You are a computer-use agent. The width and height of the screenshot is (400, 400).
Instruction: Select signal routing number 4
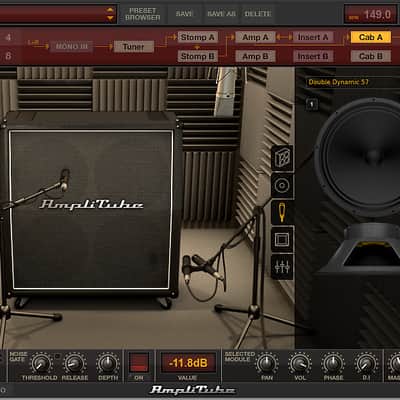pos(8,37)
